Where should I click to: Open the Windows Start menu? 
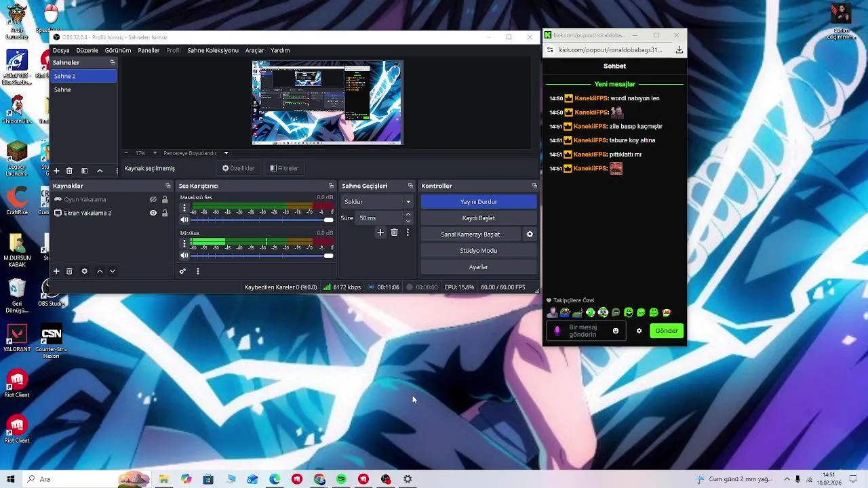(x=11, y=479)
